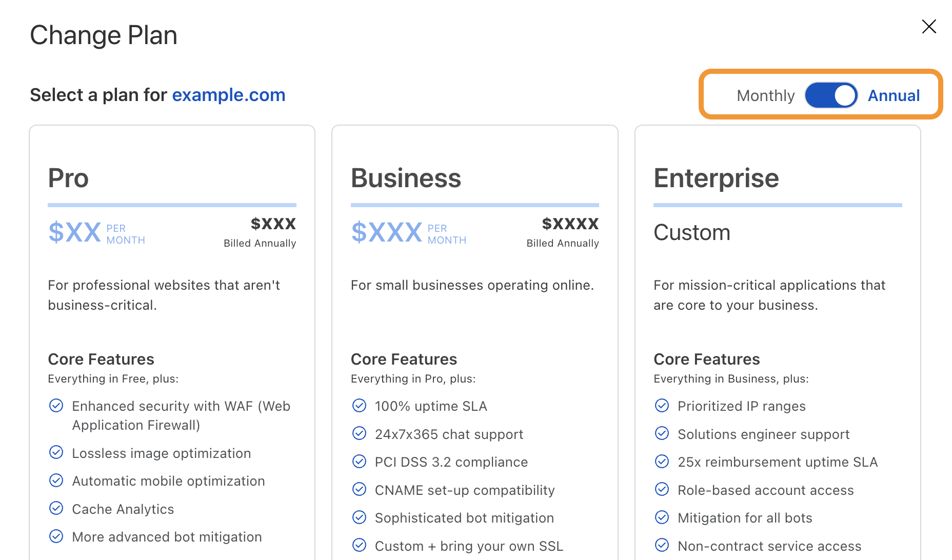Choose the Enterprise plan card heading
Screen dimensions: 952x560
[716, 178]
